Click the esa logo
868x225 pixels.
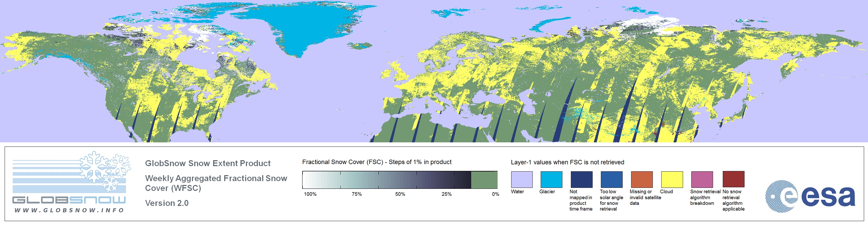click(x=810, y=196)
